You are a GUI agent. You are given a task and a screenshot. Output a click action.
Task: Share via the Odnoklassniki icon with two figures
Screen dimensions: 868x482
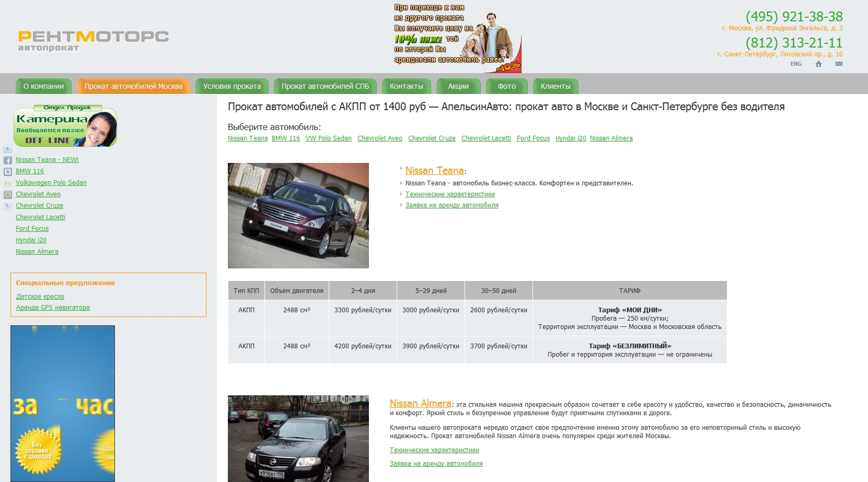tap(8, 183)
